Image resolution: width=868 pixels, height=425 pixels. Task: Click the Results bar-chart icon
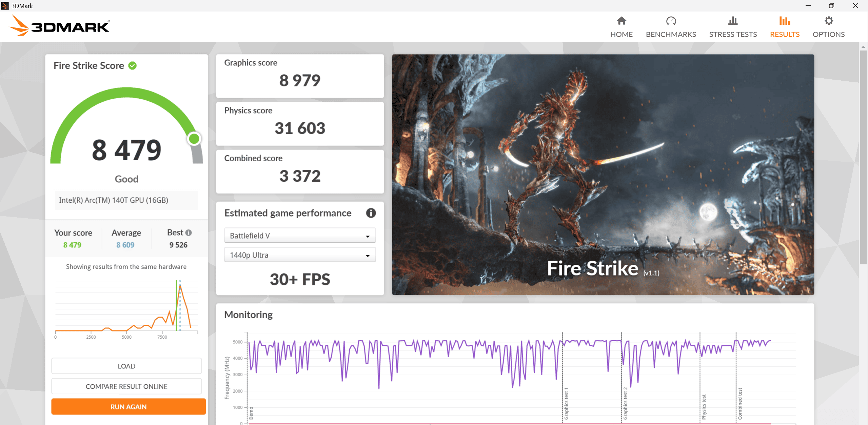coord(784,21)
